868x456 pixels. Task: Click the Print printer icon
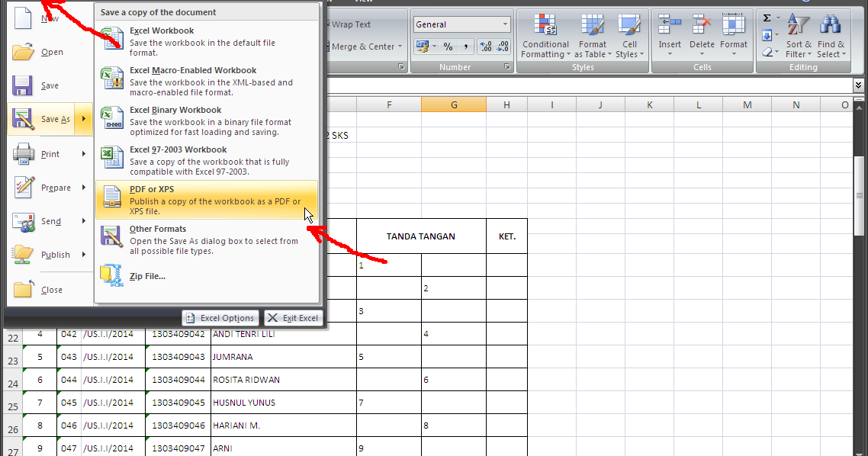click(23, 154)
